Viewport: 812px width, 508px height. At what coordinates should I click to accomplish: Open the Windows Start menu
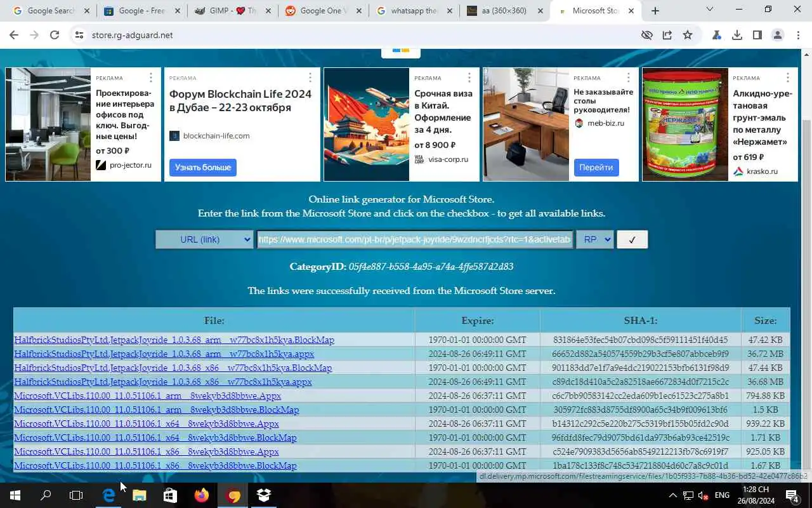tap(15, 495)
